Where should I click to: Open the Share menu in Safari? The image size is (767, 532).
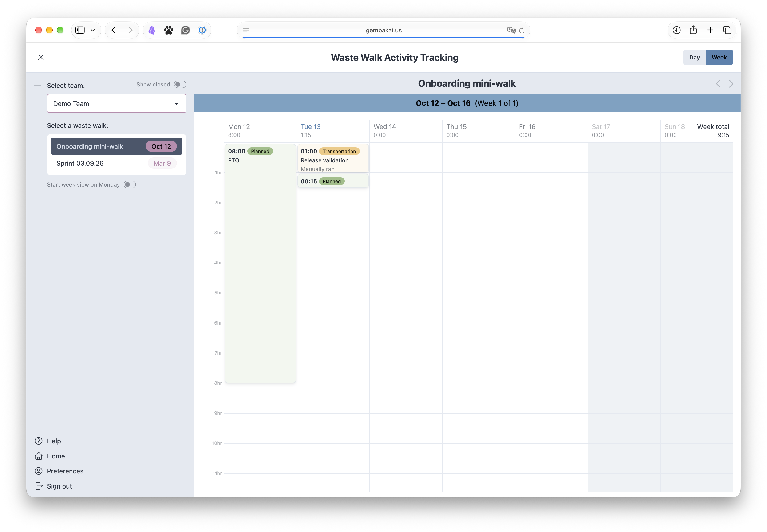(x=693, y=30)
